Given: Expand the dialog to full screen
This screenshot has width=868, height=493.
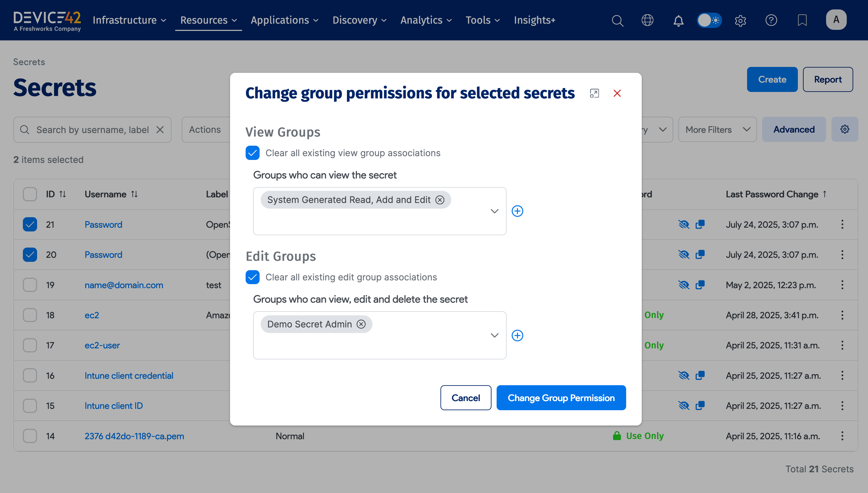Looking at the screenshot, I should pos(594,93).
